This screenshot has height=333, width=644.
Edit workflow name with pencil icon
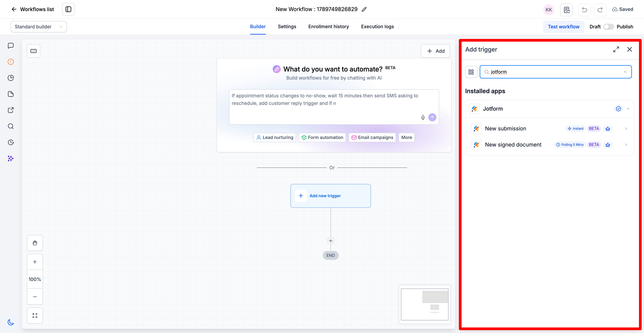(x=364, y=9)
